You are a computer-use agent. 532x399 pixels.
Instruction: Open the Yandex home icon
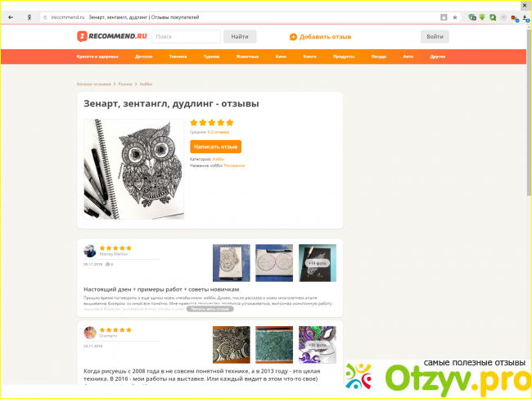pos(29,17)
